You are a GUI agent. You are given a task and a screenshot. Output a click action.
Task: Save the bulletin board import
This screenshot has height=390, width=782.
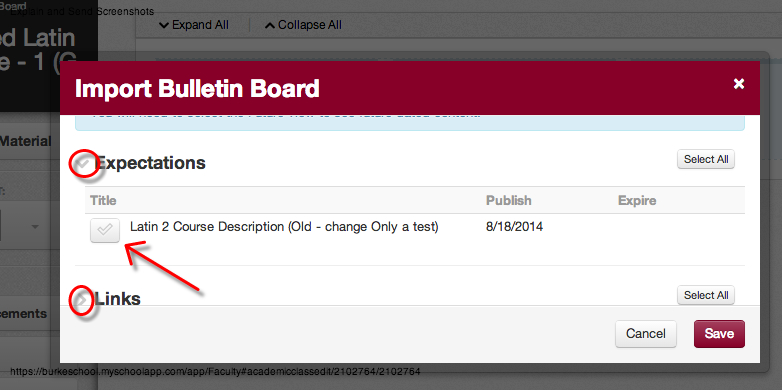tap(719, 334)
